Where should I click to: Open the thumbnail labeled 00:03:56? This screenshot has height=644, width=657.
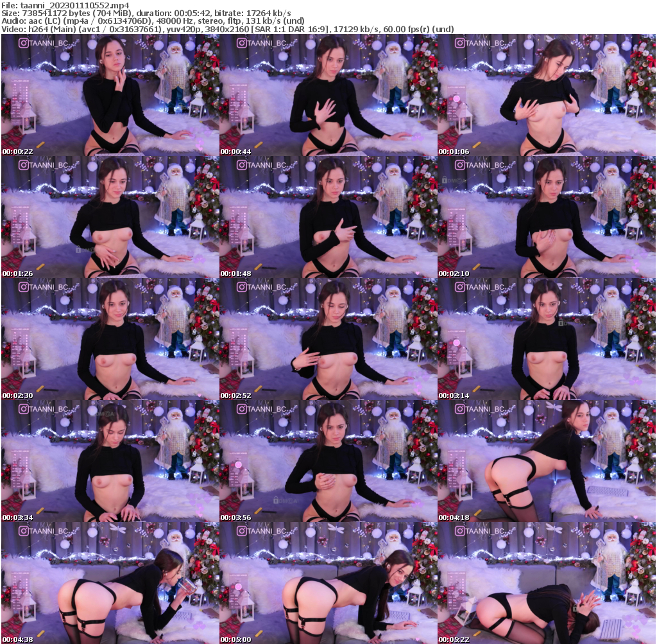tap(328, 462)
